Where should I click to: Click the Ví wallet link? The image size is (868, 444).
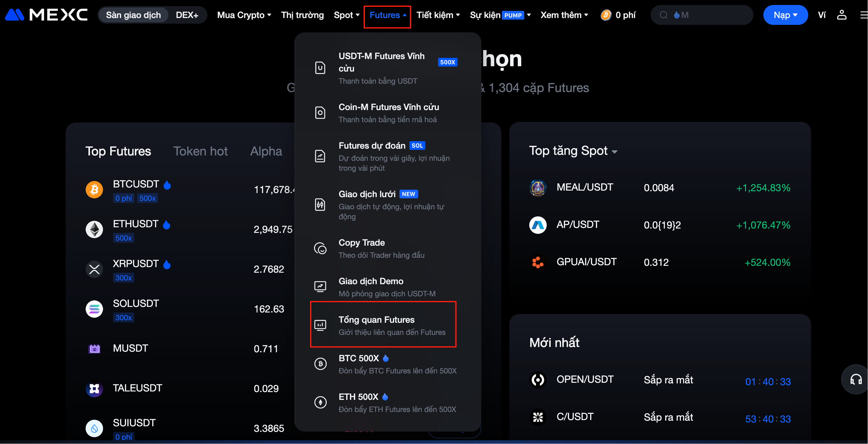[822, 15]
